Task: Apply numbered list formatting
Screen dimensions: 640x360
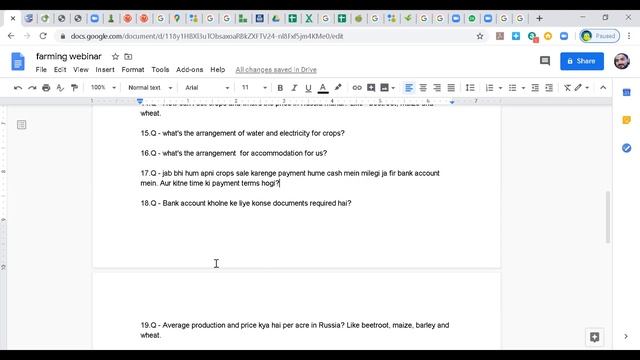Action: pos(489,88)
